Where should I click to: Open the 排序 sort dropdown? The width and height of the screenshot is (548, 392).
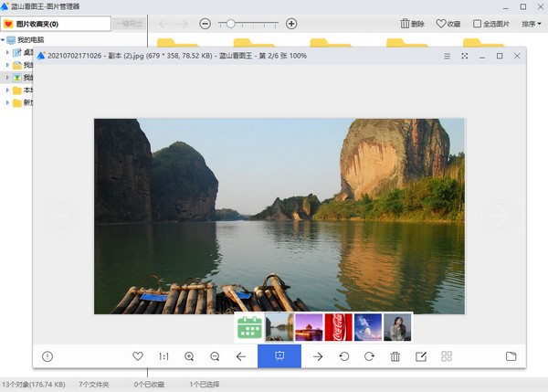(532, 24)
